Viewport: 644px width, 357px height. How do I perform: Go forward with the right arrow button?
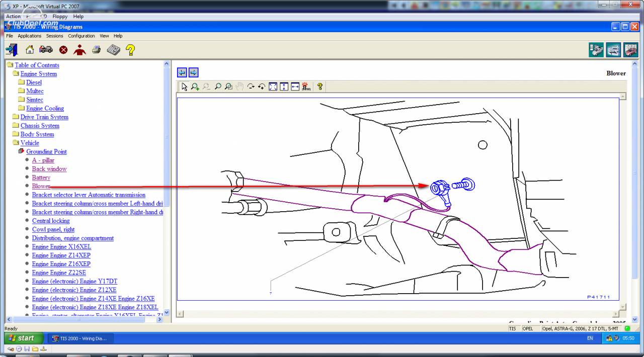[x=193, y=72]
